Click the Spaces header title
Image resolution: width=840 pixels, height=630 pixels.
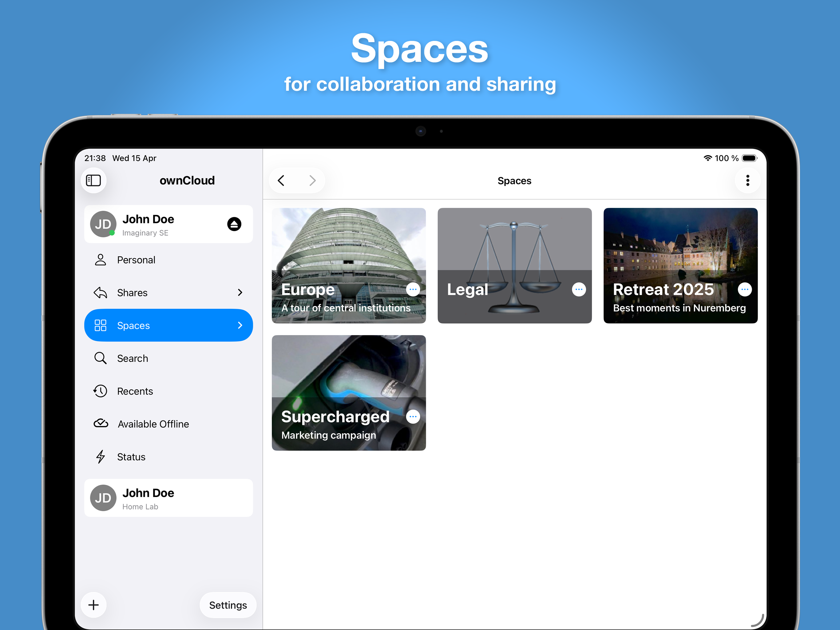tap(514, 181)
